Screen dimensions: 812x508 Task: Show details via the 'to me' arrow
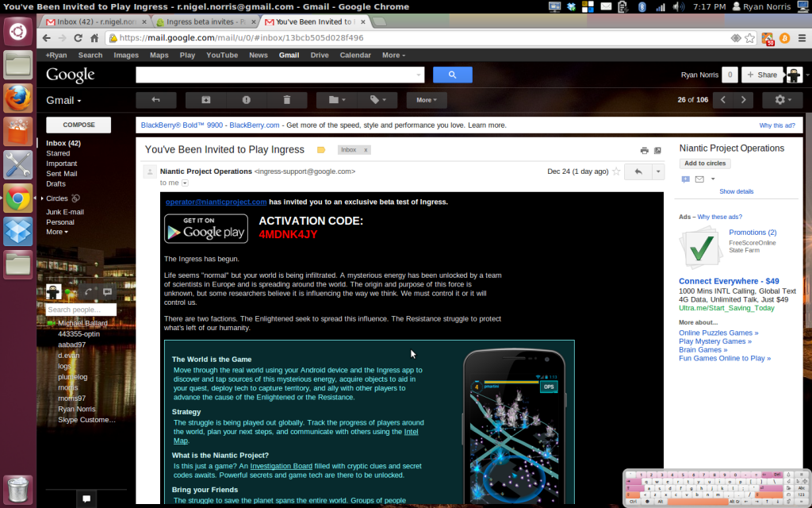click(x=185, y=183)
